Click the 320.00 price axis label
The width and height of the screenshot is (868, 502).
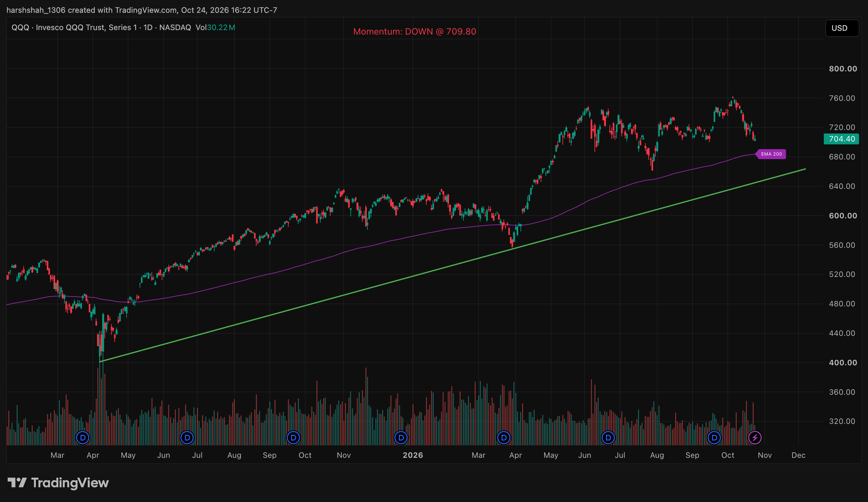(x=842, y=421)
